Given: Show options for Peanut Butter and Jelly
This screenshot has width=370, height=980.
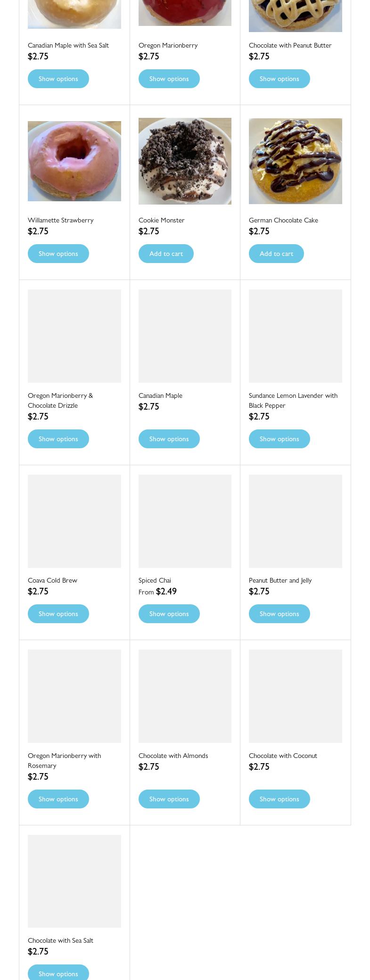Looking at the screenshot, I should click(x=279, y=614).
